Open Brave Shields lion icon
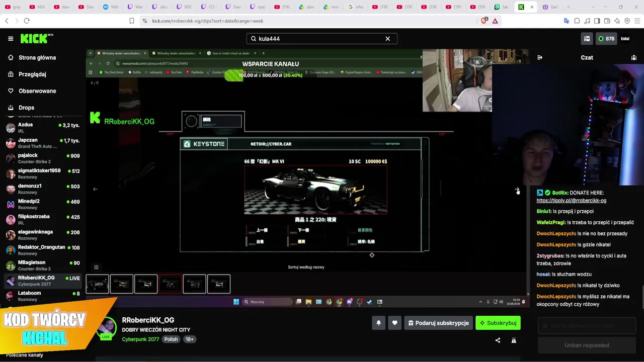Screen dimensions: 644x362 pyautogui.click(x=485, y=21)
